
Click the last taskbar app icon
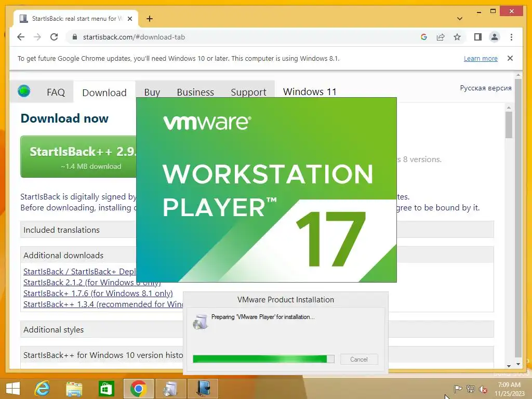click(x=203, y=389)
